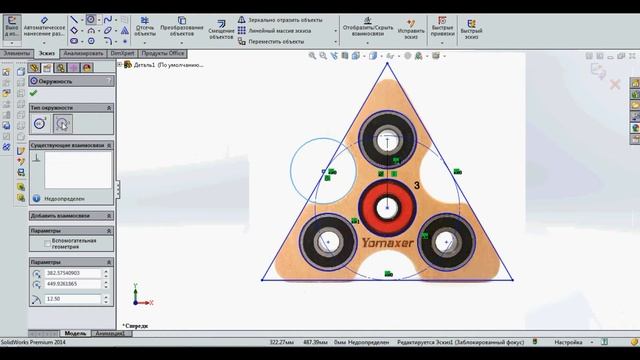Select the Arc sketch tool
This screenshot has width=640, height=360.
click(x=91, y=31)
